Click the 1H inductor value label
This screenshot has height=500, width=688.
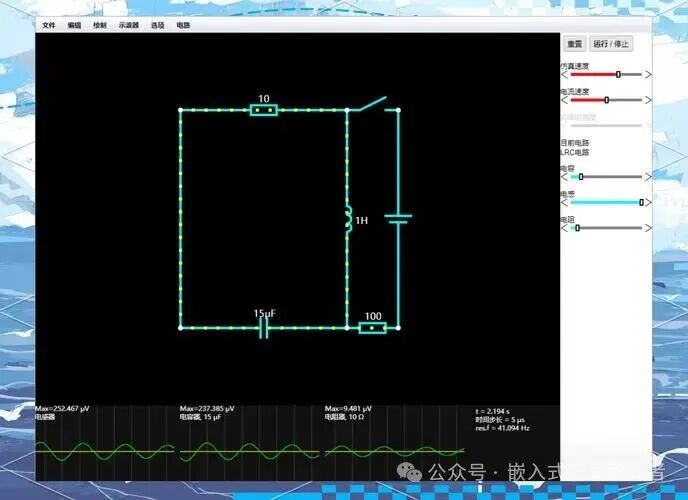362,221
